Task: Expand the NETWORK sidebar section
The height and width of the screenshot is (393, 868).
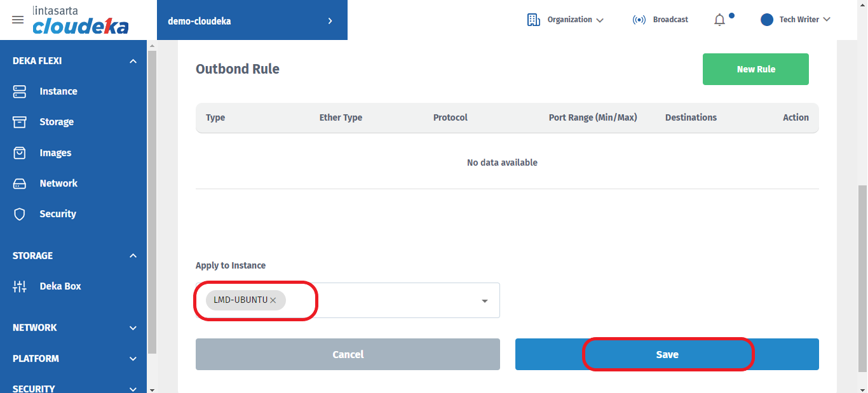Action: (x=133, y=328)
